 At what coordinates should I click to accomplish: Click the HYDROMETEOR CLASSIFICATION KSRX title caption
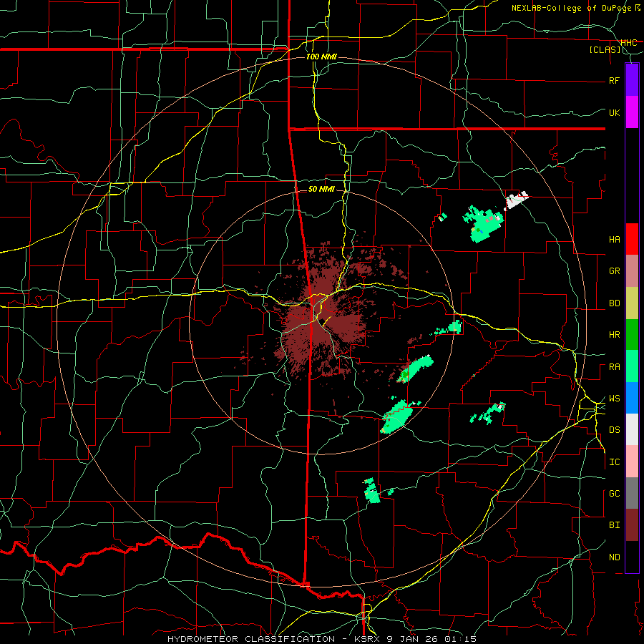click(322, 639)
